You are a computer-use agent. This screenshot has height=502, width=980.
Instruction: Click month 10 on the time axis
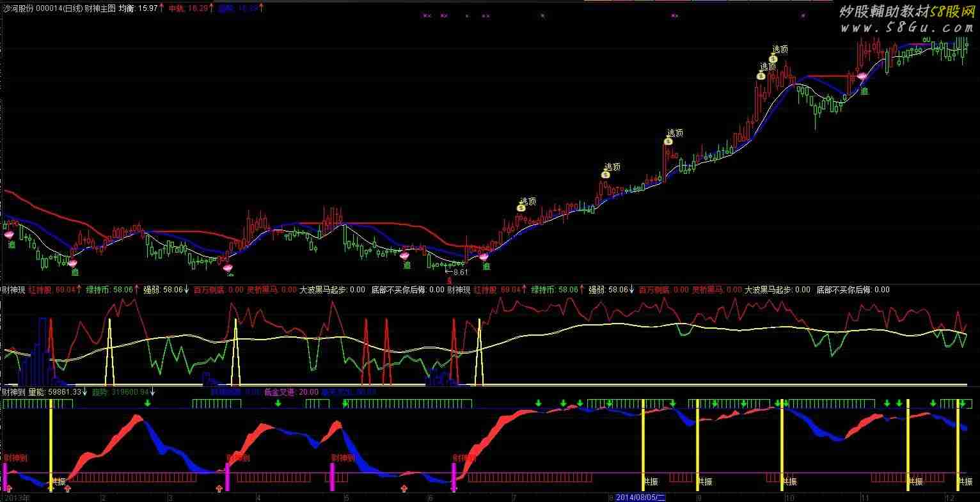coord(789,497)
